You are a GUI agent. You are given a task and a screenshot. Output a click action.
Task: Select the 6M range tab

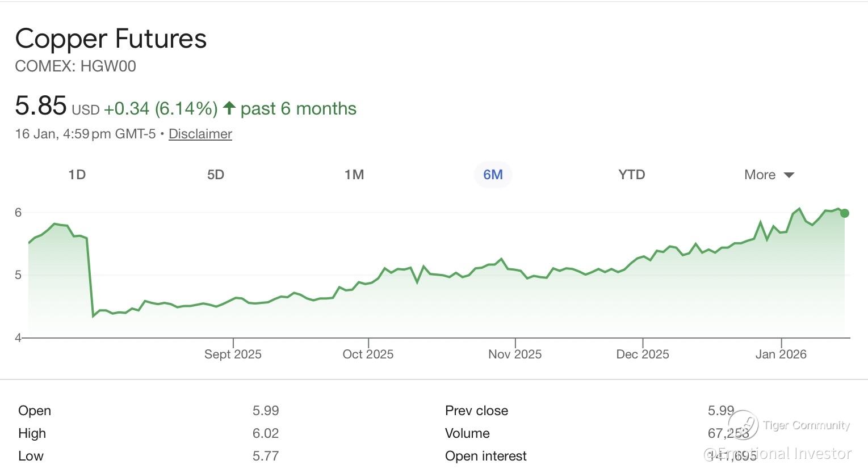point(493,175)
